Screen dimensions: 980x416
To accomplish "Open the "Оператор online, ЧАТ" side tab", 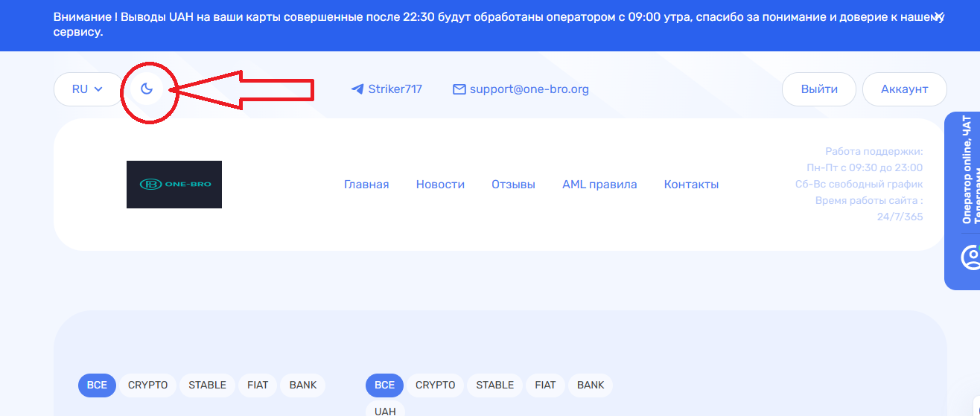I will point(967,171).
